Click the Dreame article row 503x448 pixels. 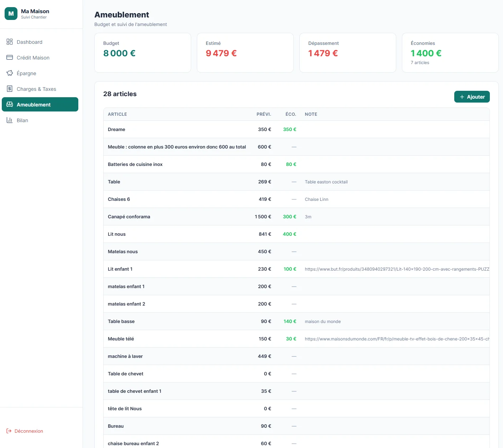(x=296, y=129)
